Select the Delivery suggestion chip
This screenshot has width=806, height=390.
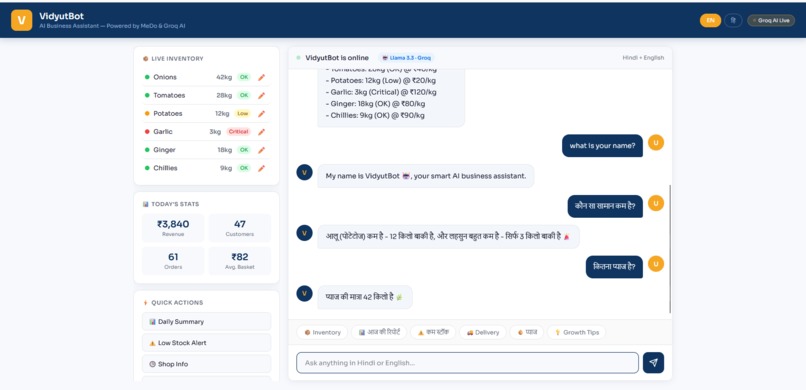(x=483, y=332)
